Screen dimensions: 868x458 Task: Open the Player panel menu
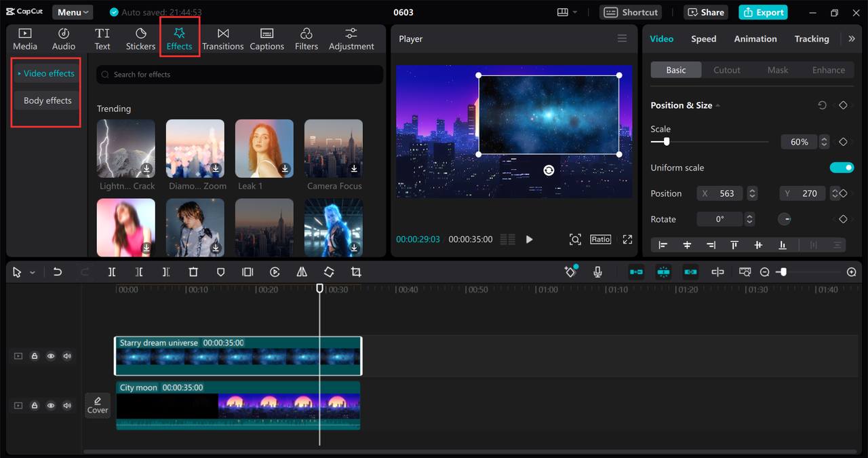(622, 39)
